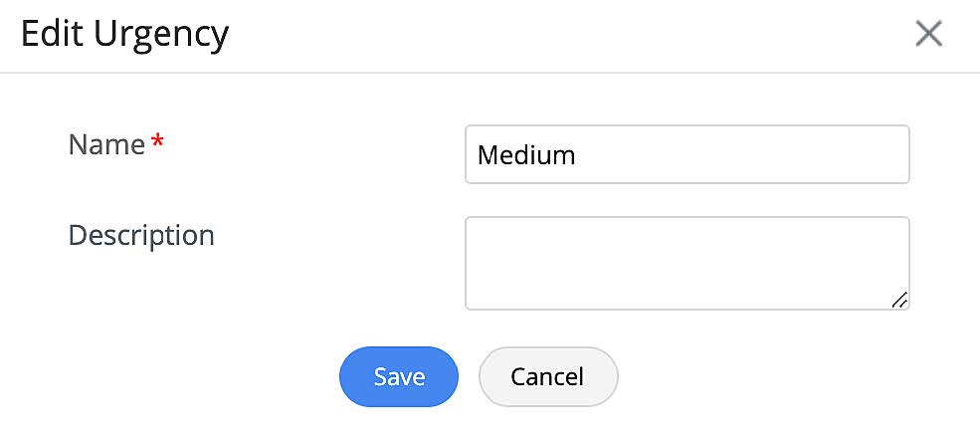
Task: Click the Description box resize handle
Action: pos(898,299)
